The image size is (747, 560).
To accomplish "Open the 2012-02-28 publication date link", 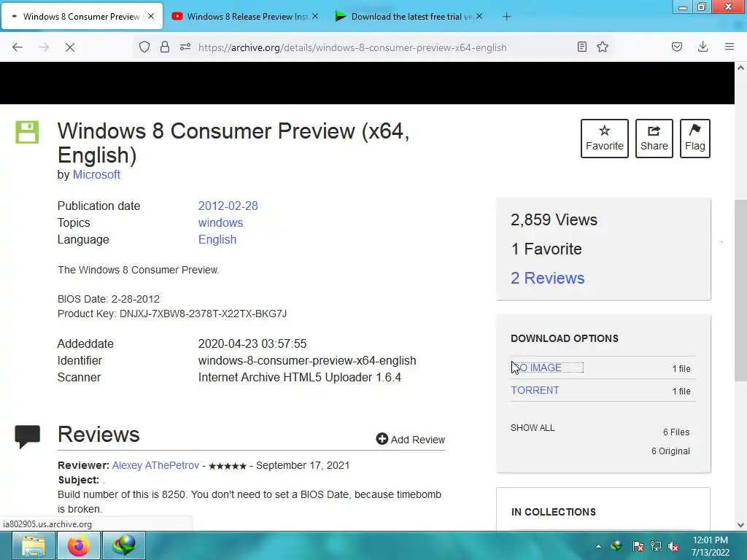I will click(228, 206).
